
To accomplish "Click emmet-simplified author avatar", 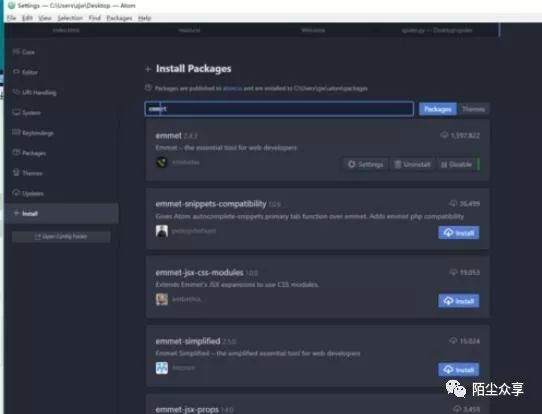I will [x=162, y=368].
